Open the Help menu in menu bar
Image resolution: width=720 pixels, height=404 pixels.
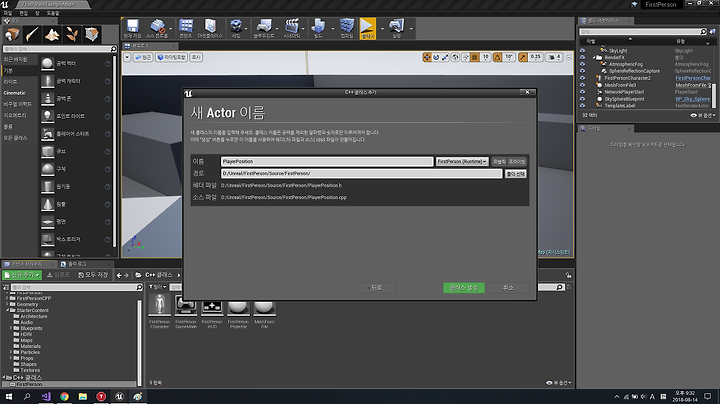pyautogui.click(x=53, y=13)
